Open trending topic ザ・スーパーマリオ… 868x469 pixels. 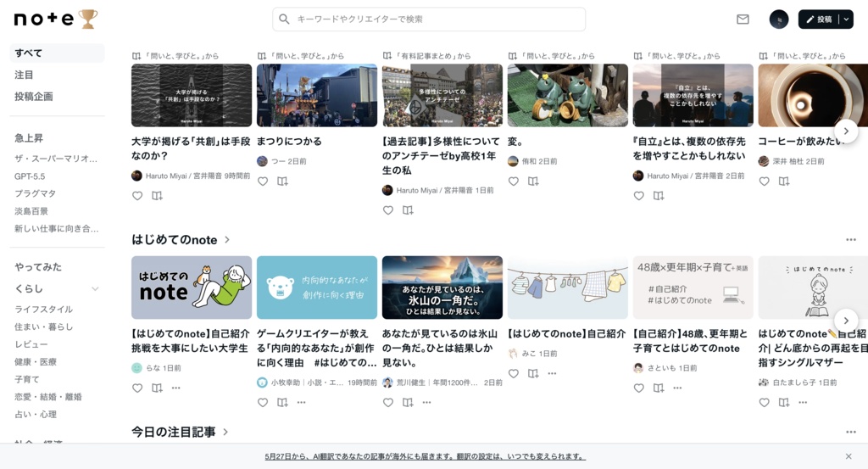[x=56, y=159]
